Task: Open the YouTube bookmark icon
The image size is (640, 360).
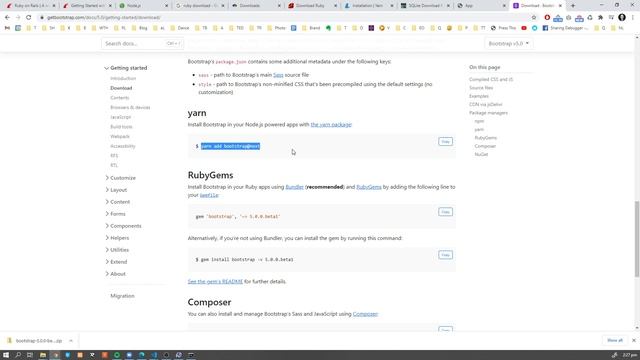Action: (x=524, y=28)
